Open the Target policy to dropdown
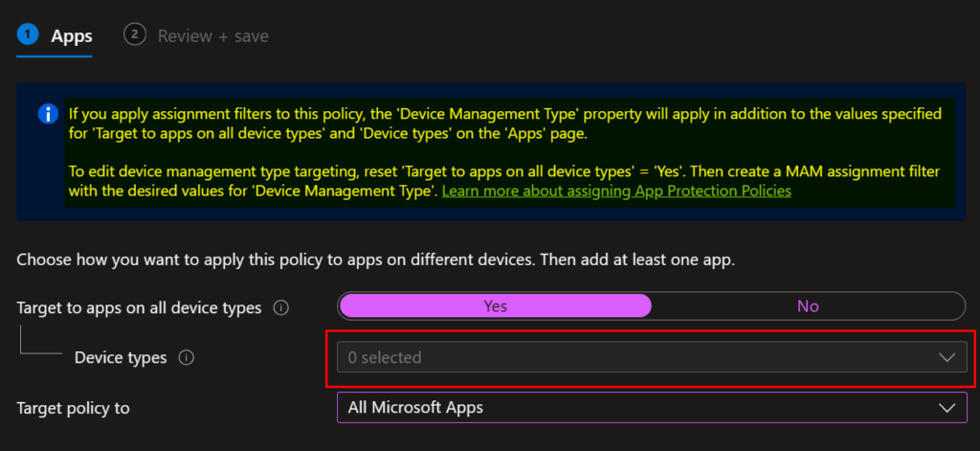Image resolution: width=980 pixels, height=451 pixels. click(651, 408)
